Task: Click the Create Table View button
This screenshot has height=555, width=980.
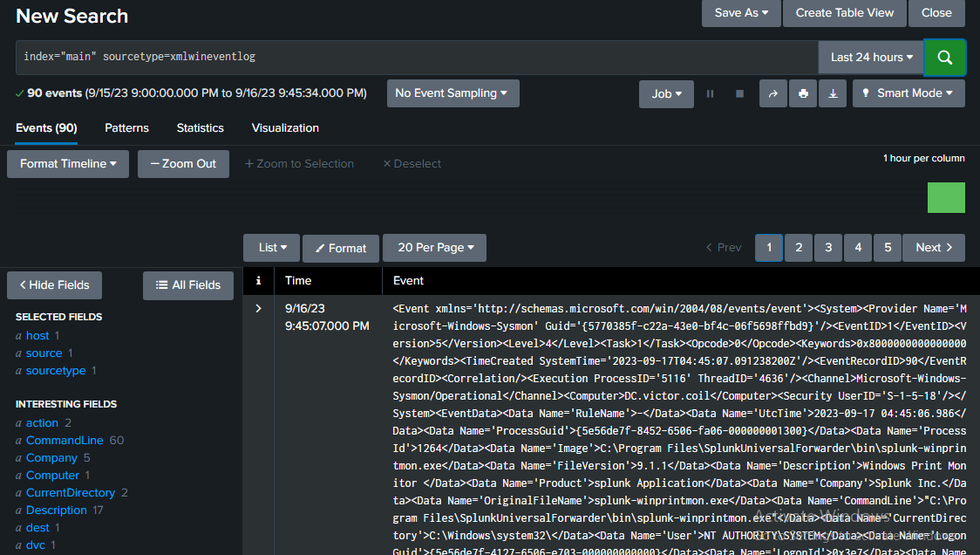Action: (x=844, y=13)
